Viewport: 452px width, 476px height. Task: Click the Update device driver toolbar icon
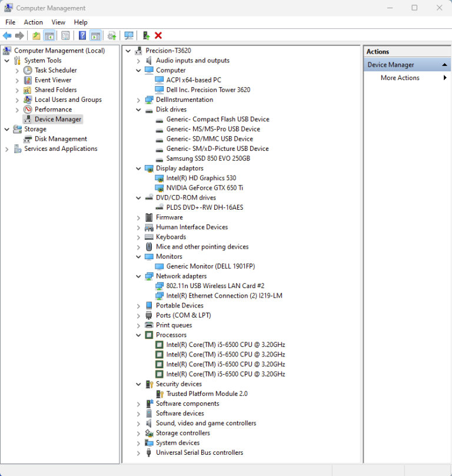pyautogui.click(x=112, y=36)
